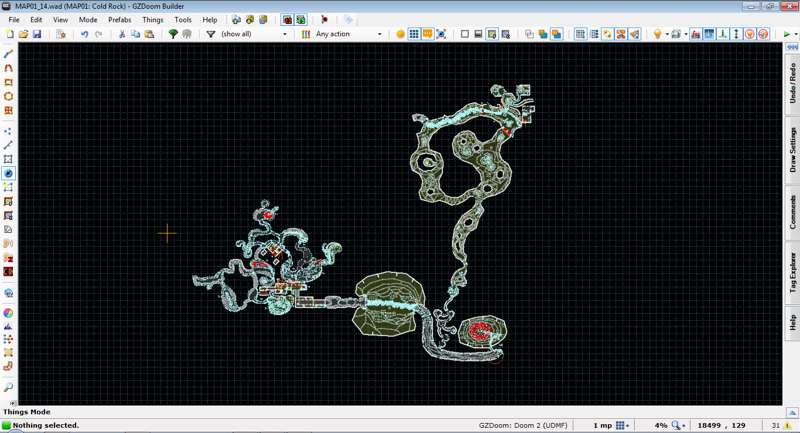800x433 pixels.
Task: Open the Tag Explorer side tab
Action: (792, 273)
